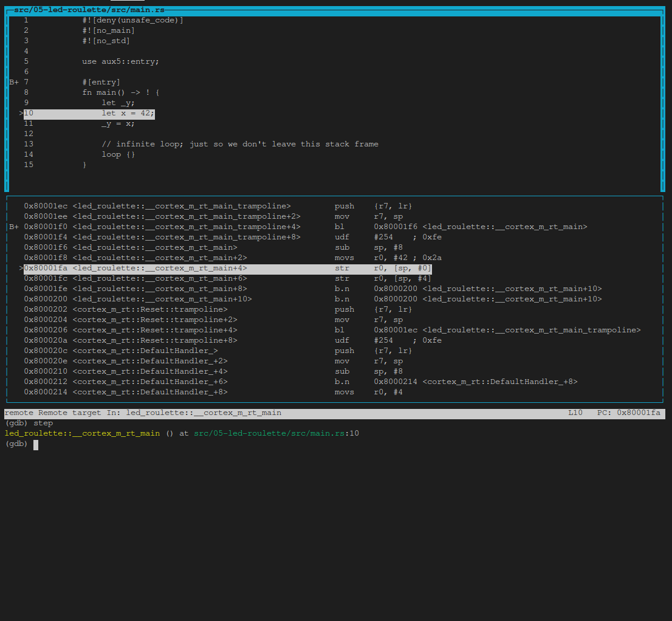Click the B+ breakpoint marker at 0x80001f0
Screen dimensions: 672x621
(x=14, y=227)
